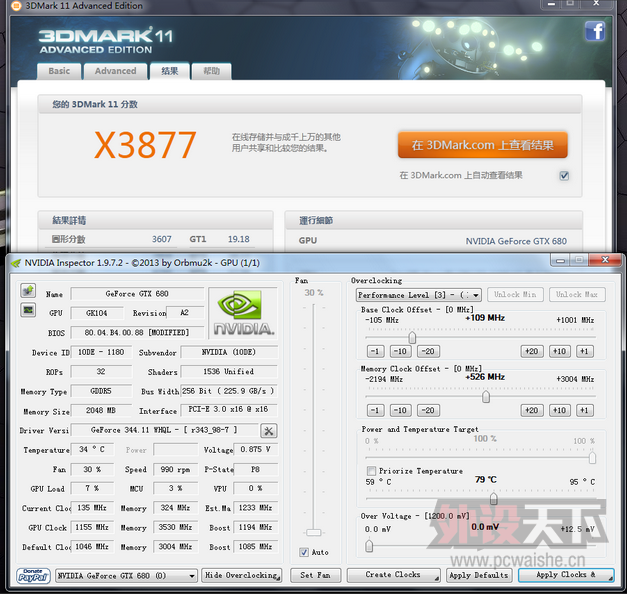This screenshot has width=627, height=594.
Task: Click +10 under Base Clock Offset
Action: (559, 351)
